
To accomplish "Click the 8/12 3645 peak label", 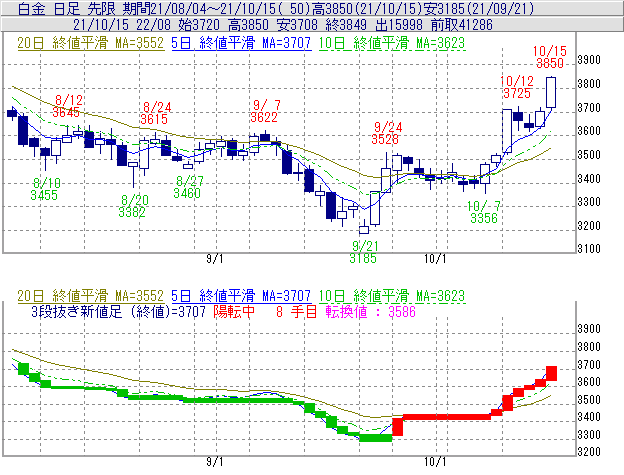I will click(x=66, y=106).
